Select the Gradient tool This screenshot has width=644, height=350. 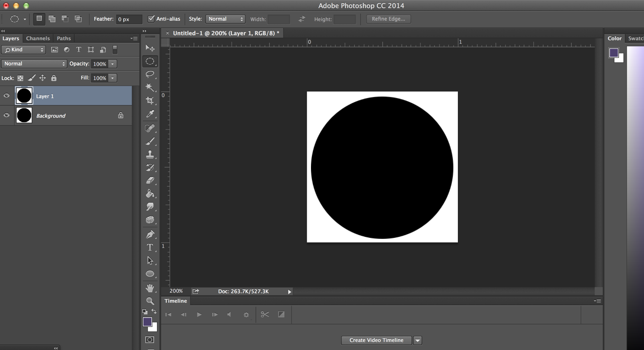150,194
